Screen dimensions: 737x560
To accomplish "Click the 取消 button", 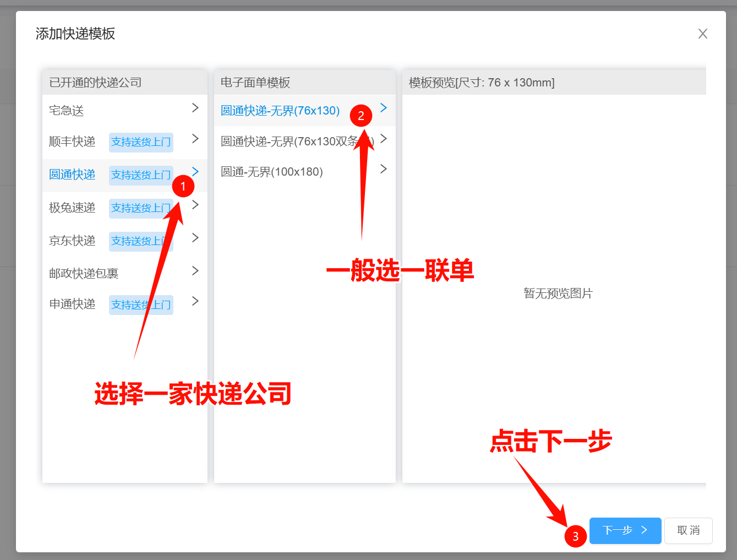I will 688,530.
